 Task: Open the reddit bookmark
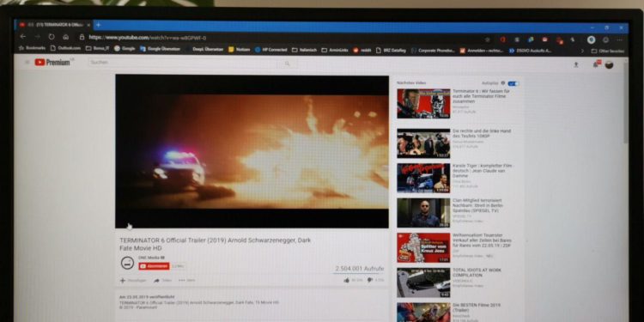click(361, 50)
